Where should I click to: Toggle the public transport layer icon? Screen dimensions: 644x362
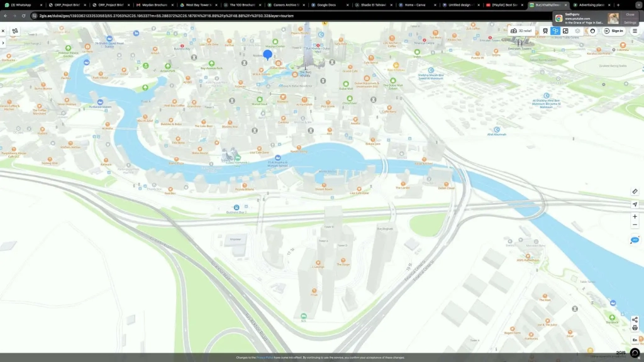(545, 31)
